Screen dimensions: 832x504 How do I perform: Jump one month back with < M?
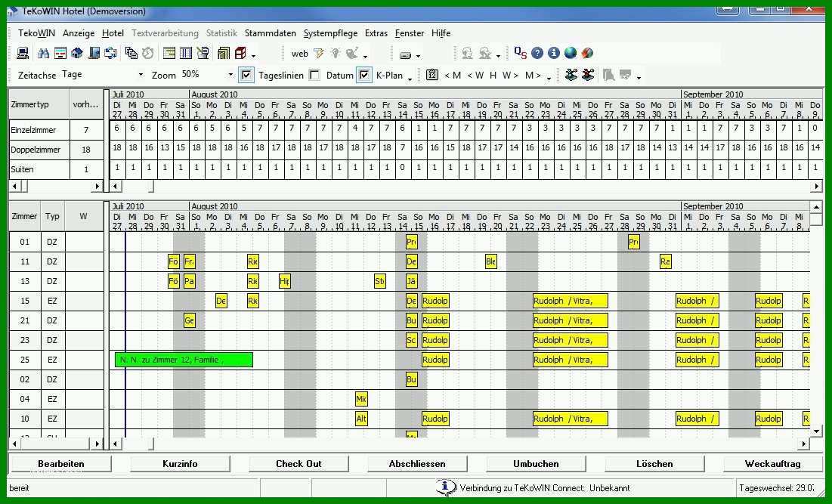pyautogui.click(x=453, y=76)
